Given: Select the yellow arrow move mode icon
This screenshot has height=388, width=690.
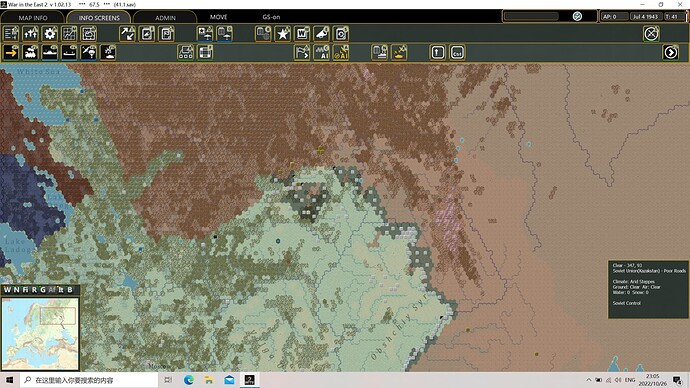Looking at the screenshot, I should tap(11, 52).
